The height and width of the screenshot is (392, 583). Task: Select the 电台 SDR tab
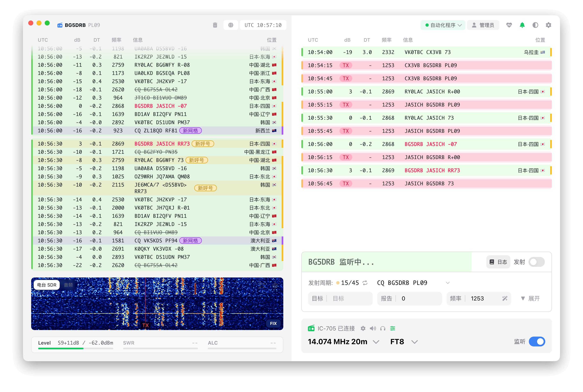[x=47, y=285]
